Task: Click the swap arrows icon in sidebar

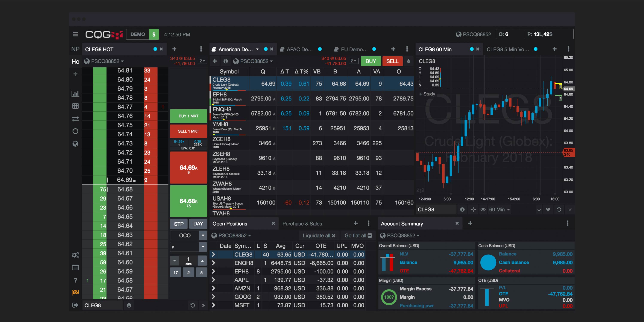Action: pyautogui.click(x=75, y=119)
